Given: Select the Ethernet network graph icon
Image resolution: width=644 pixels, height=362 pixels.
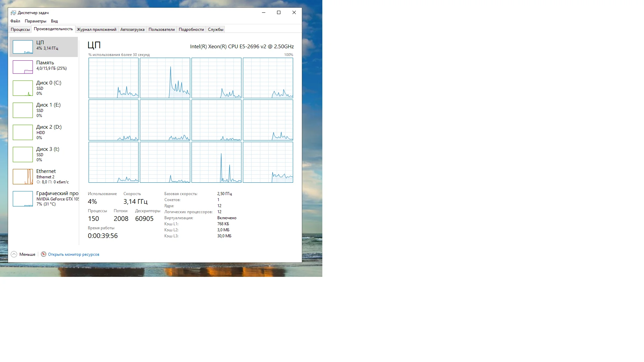Looking at the screenshot, I should [23, 177].
